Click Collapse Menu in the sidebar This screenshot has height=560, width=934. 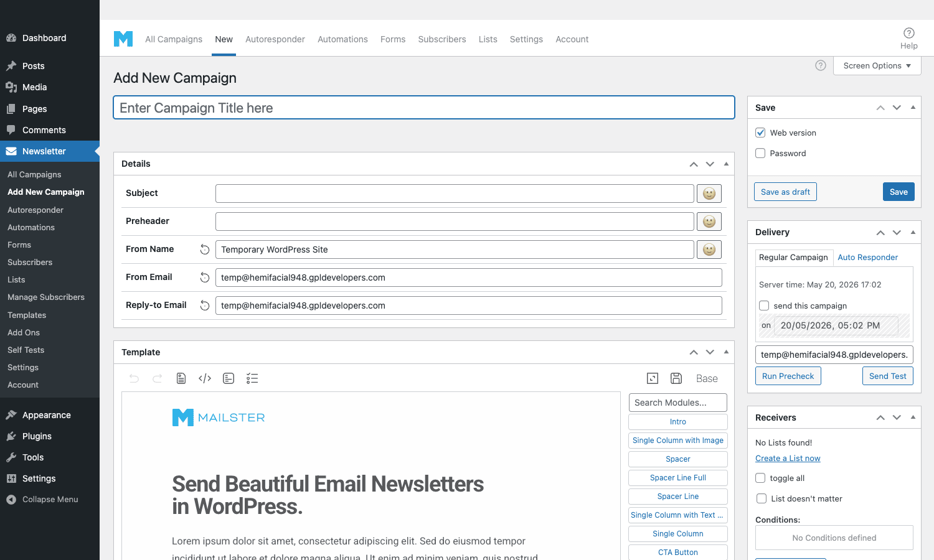50,500
